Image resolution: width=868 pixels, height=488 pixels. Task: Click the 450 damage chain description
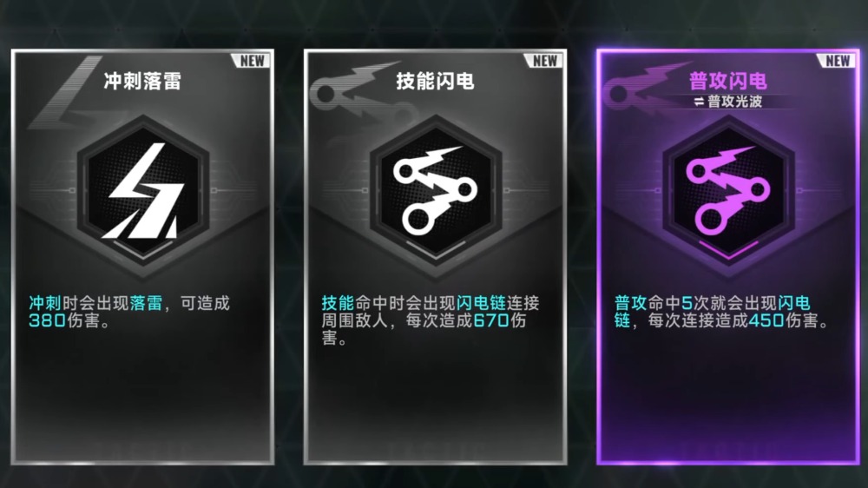(x=721, y=312)
